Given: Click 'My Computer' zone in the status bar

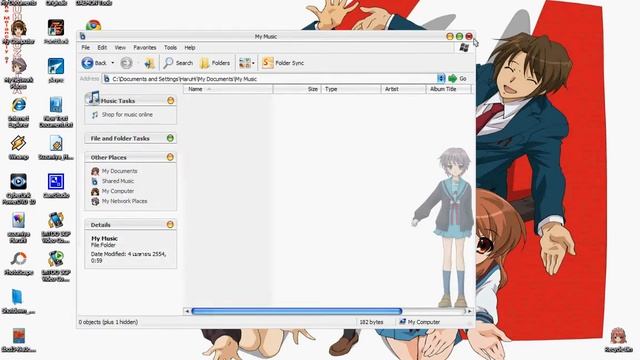Looking at the screenshot, I should pos(423,322).
